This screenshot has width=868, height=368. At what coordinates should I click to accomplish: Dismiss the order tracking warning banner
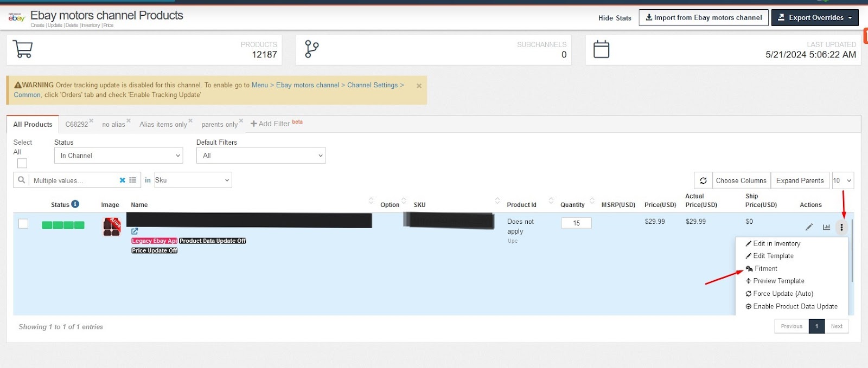pyautogui.click(x=419, y=86)
